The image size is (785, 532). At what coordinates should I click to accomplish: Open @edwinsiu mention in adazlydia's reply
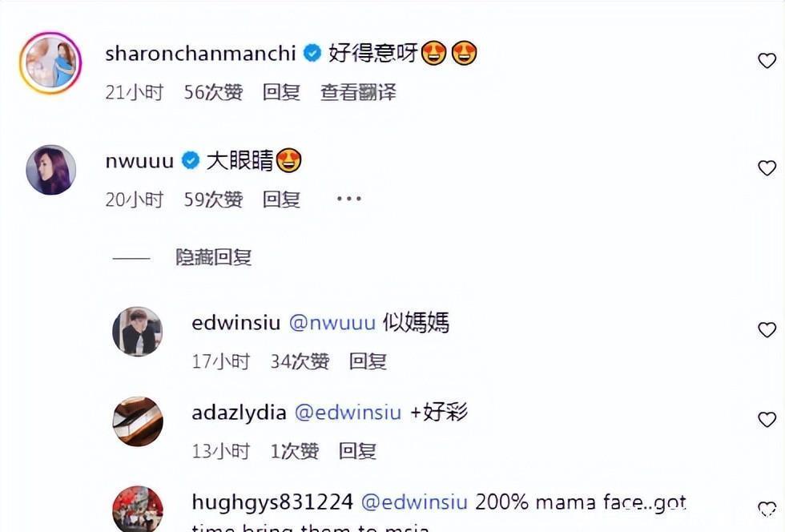coord(348,413)
